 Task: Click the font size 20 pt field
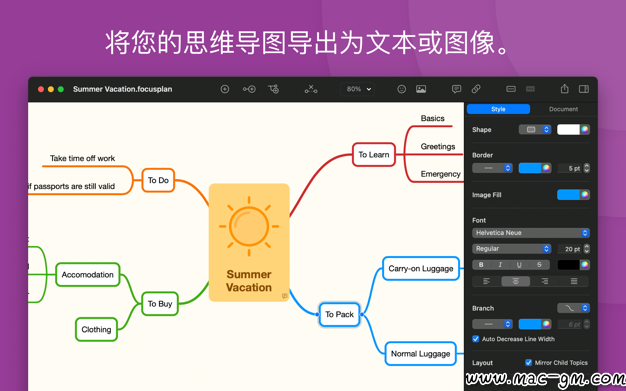[570, 249]
